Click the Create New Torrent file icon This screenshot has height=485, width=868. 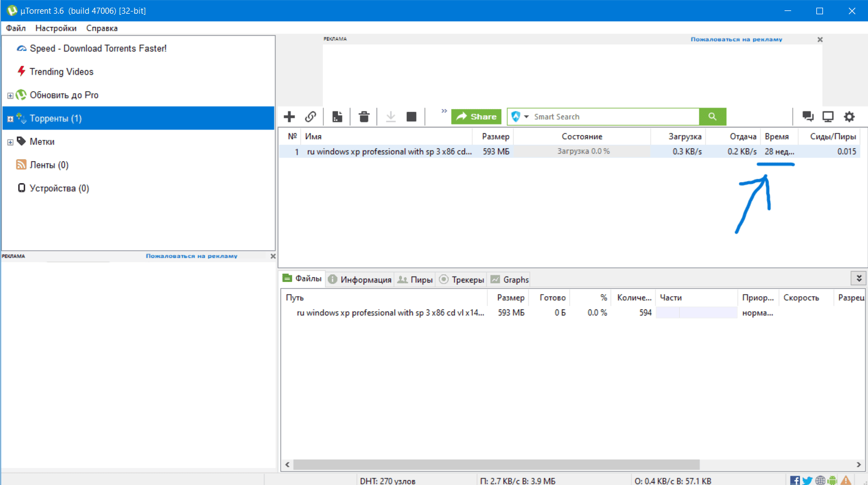[x=337, y=116]
